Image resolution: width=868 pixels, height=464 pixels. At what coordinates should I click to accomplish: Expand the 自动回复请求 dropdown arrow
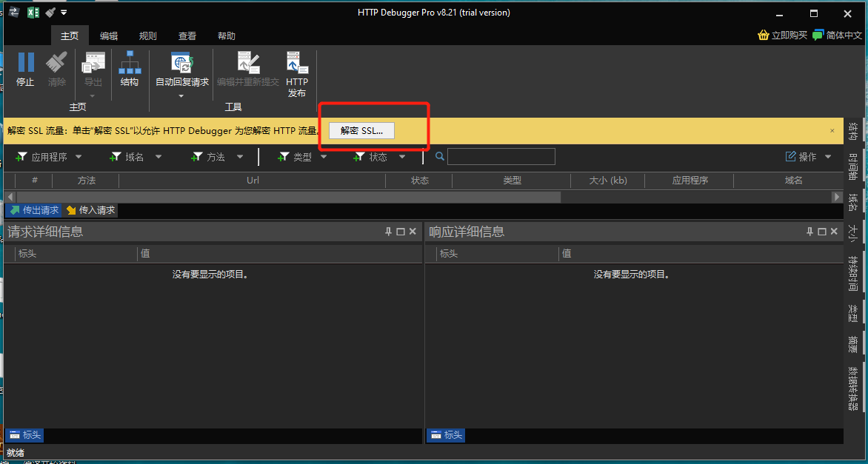click(x=181, y=95)
